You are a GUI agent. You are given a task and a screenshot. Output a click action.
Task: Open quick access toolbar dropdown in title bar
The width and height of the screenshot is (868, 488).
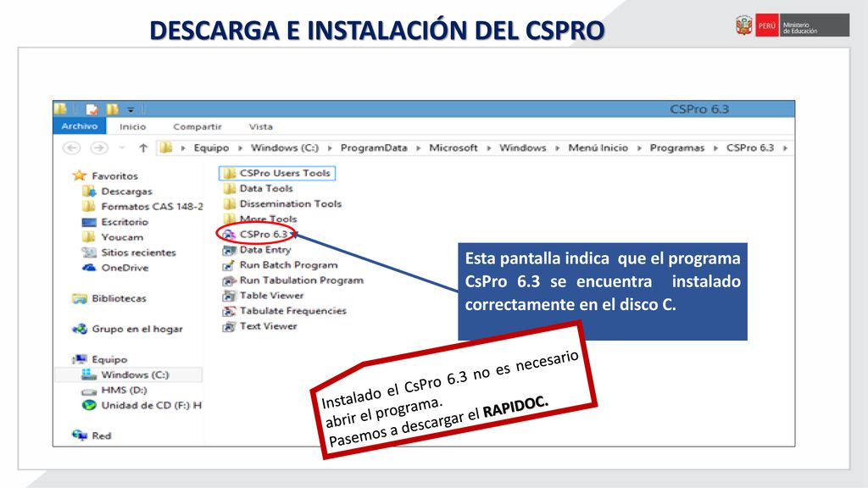(131, 109)
